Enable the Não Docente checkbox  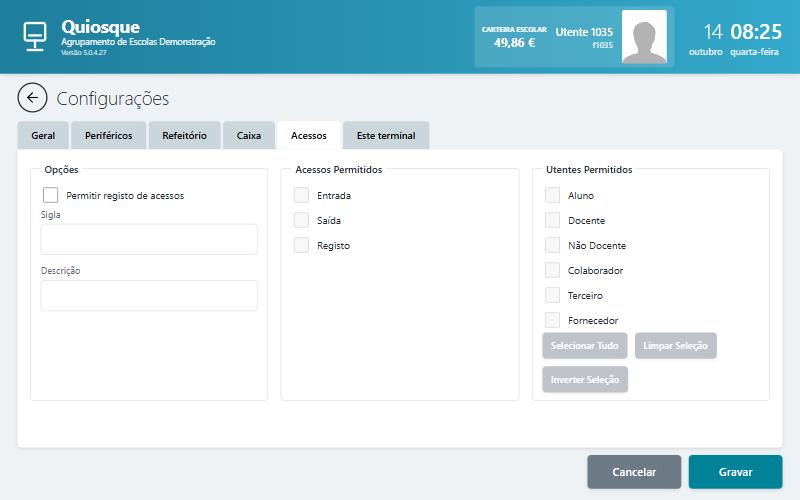(552, 245)
